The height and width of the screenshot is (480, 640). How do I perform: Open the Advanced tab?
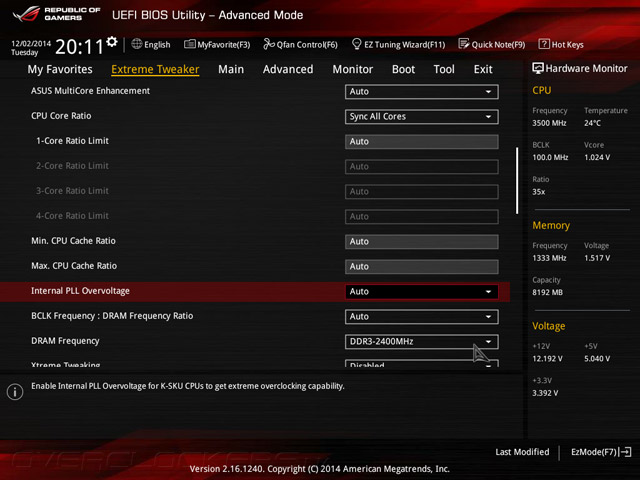click(288, 69)
